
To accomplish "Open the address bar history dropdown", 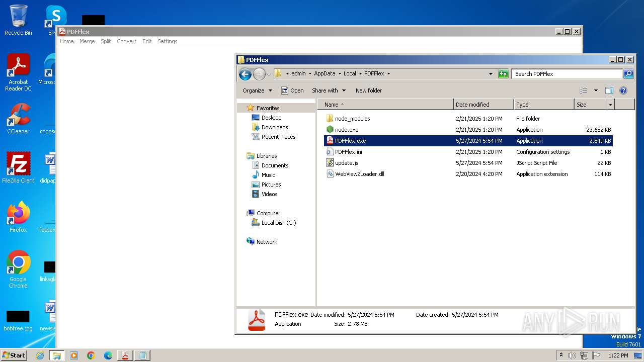I will pos(491,74).
